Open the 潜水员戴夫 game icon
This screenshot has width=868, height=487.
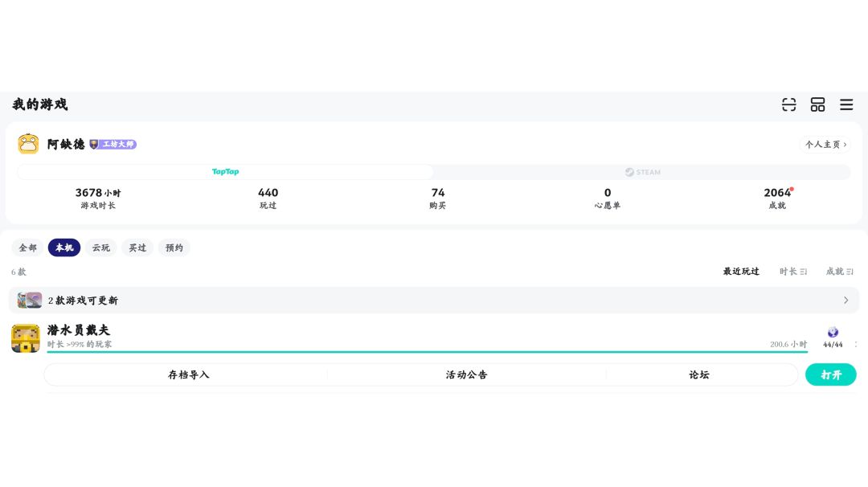pyautogui.click(x=26, y=338)
